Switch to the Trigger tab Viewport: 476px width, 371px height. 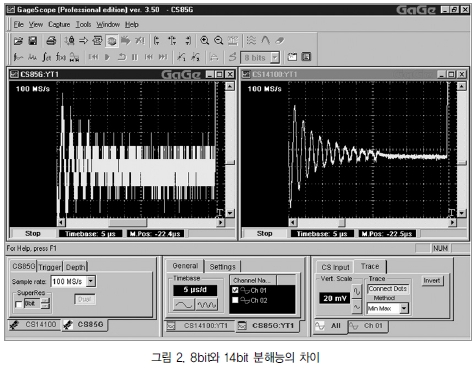(x=49, y=267)
